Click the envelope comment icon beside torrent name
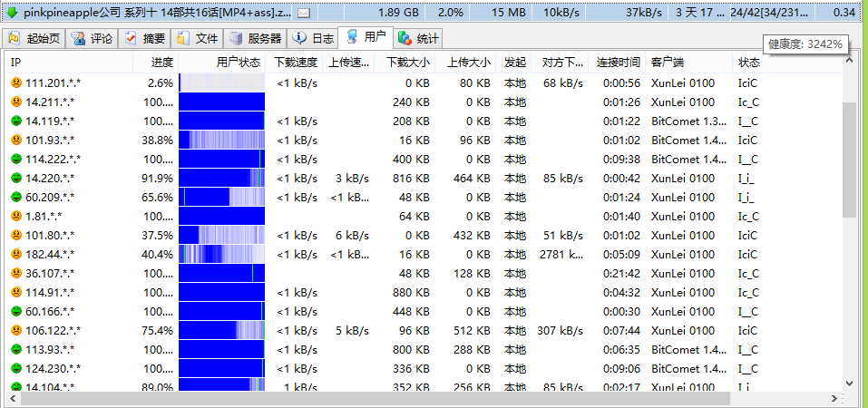Screen dimensions: 868x408 click(x=303, y=13)
